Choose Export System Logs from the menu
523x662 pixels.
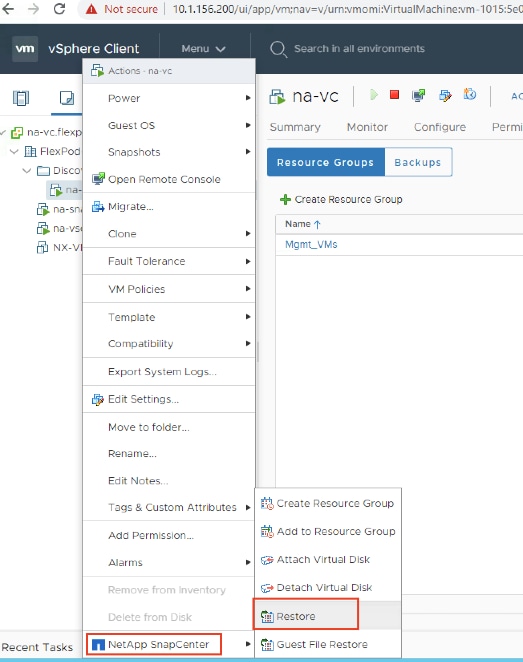click(162, 372)
